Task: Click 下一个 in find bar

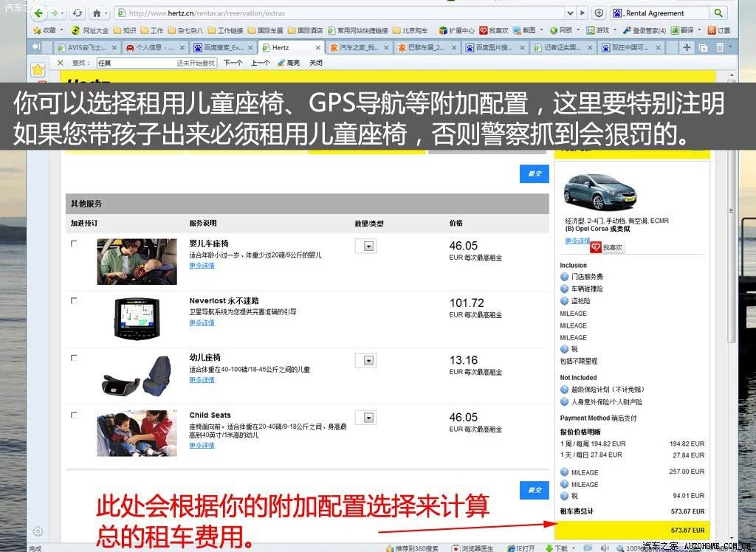Action: point(233,63)
